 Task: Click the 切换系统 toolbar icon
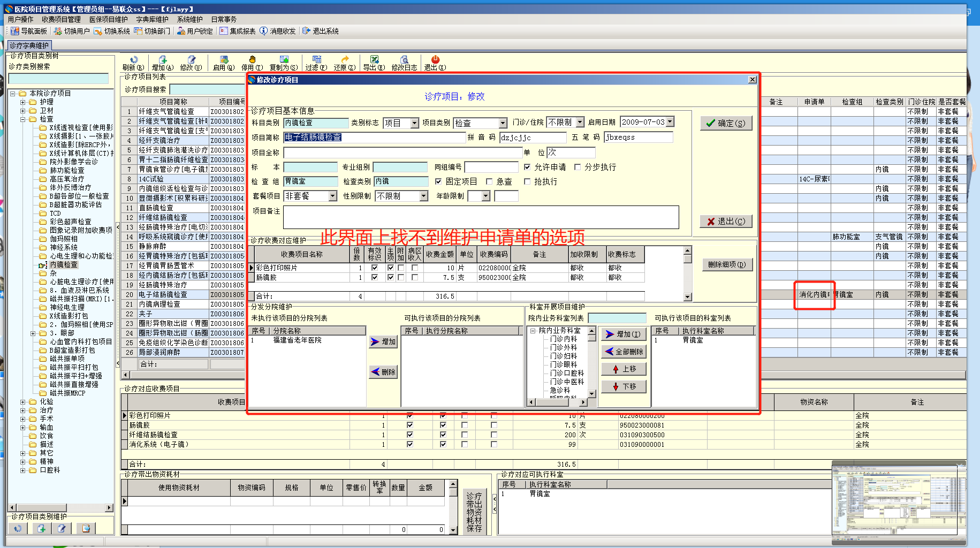click(98, 31)
